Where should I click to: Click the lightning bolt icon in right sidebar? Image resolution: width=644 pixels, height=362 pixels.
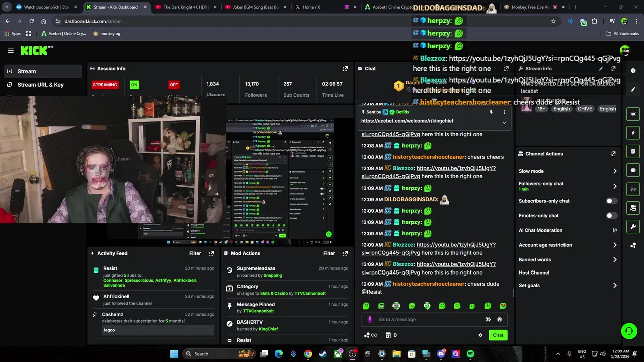[x=633, y=133]
